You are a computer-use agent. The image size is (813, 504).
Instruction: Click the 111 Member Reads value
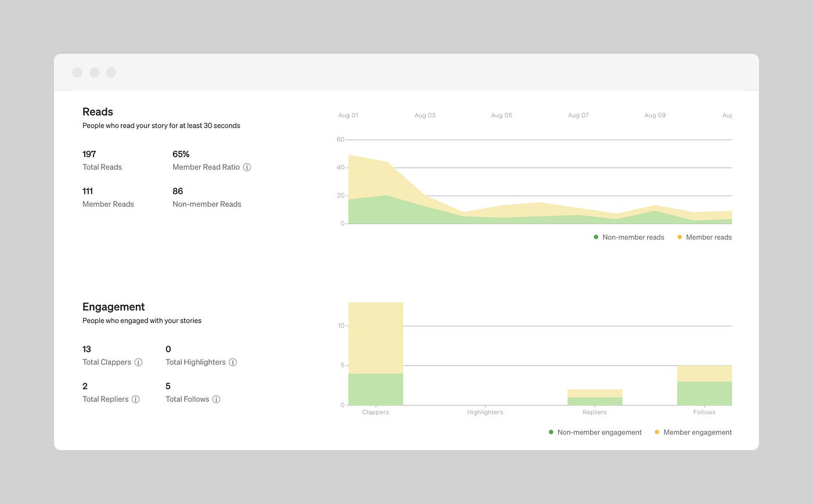88,191
